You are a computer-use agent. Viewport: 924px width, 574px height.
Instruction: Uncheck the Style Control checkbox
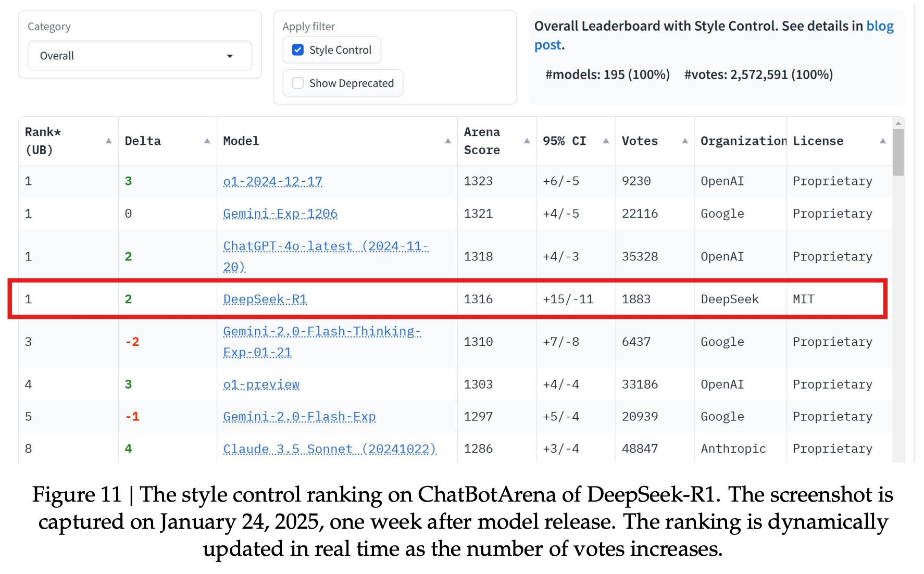point(298,50)
